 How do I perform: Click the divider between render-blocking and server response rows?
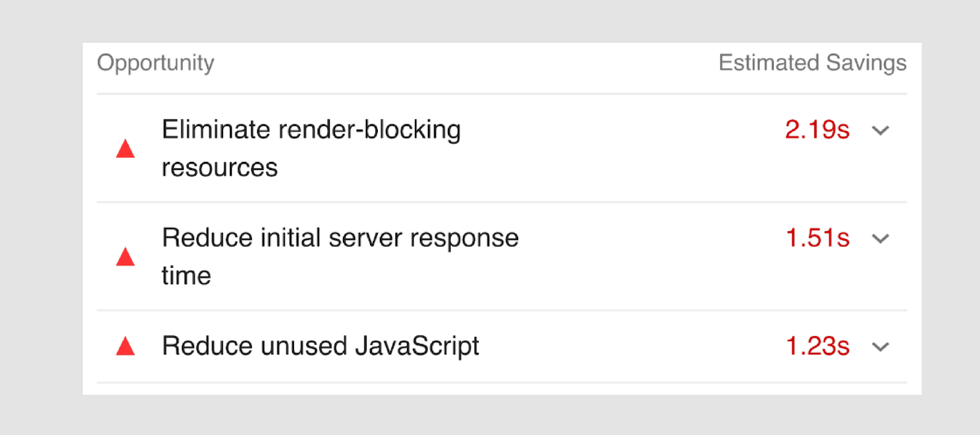(x=502, y=202)
